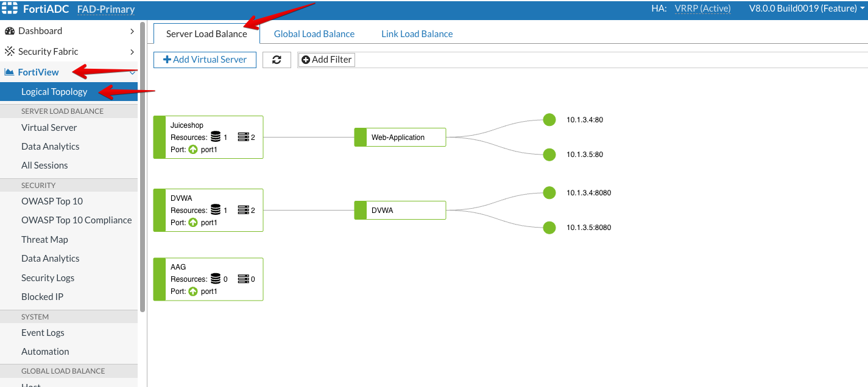Select the Web-Application pool node
868x387 pixels.
(x=400, y=138)
